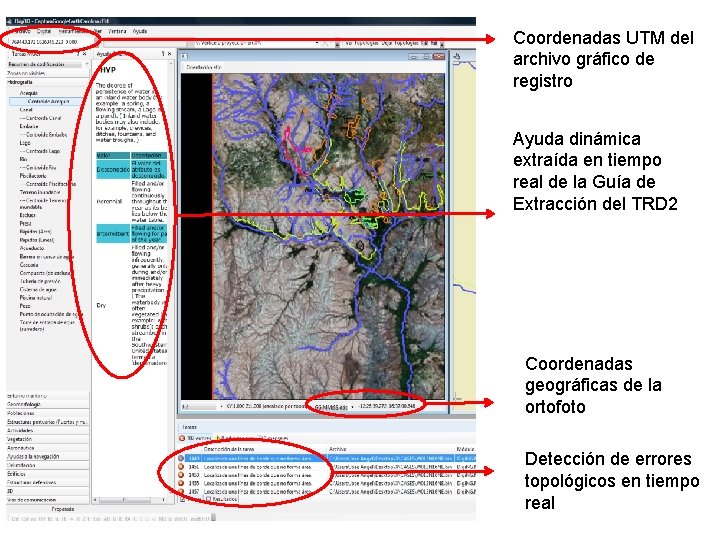The width and height of the screenshot is (720, 540).
Task: Click error icon of row 1455
Action: click(181, 483)
